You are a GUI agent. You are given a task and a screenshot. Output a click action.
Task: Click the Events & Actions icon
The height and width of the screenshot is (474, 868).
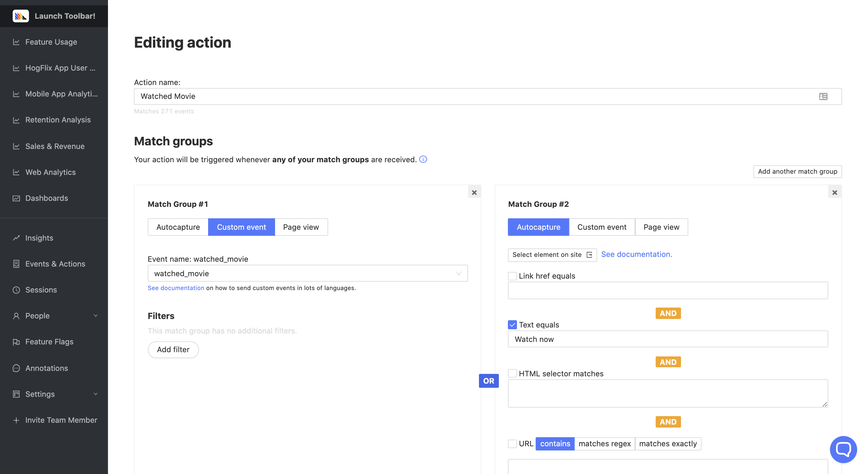[16, 264]
